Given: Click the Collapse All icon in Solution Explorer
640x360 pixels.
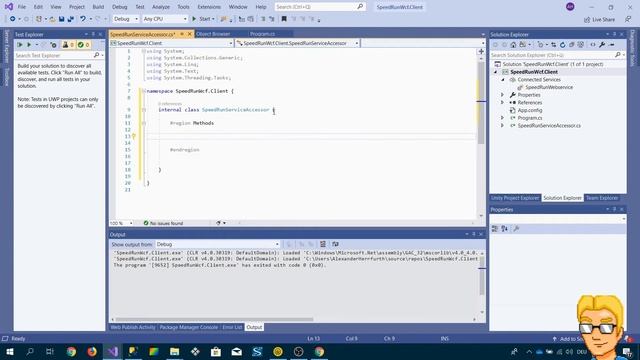Looking at the screenshot, I should click(571, 44).
